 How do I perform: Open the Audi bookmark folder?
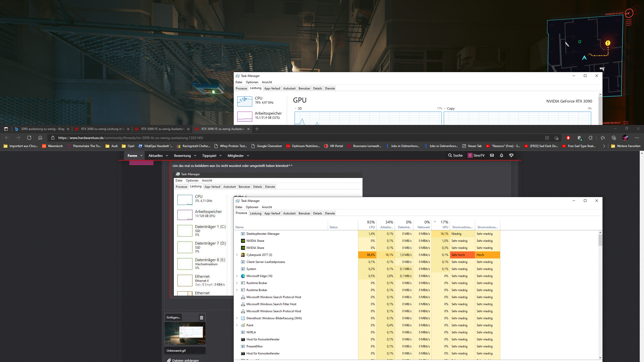pyautogui.click(x=112, y=146)
